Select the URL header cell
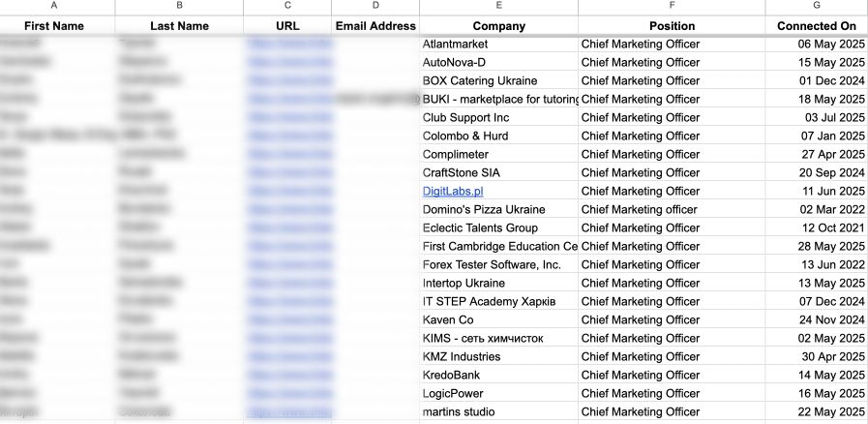Viewport: 868px width, 424px height. (x=287, y=26)
